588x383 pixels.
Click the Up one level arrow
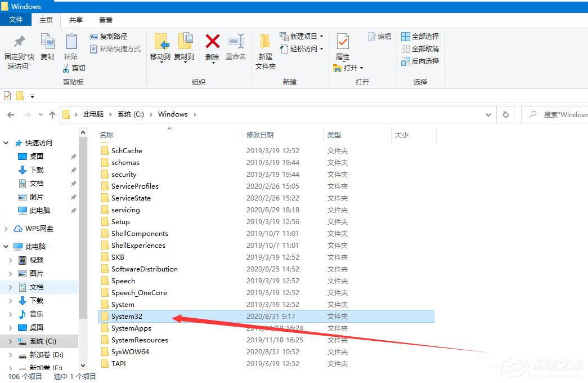point(52,115)
